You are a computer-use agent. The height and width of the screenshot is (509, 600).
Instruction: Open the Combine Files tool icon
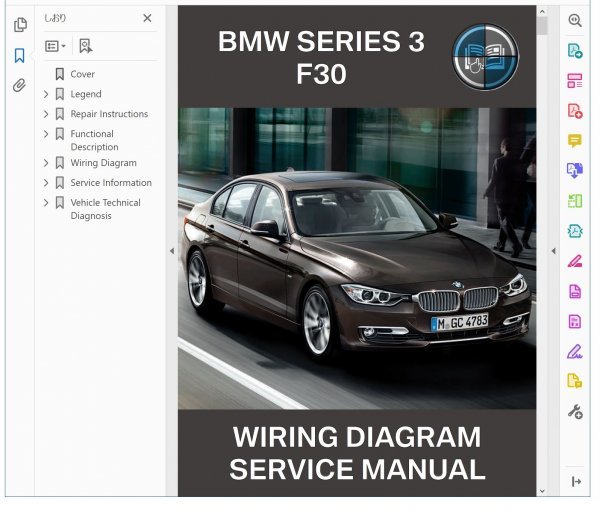[575, 171]
